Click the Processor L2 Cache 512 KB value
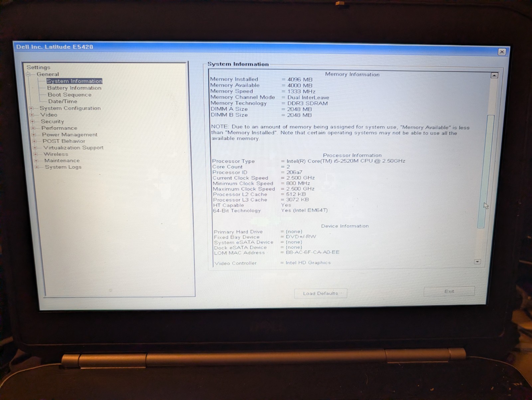The height and width of the screenshot is (400, 532). [x=296, y=194]
